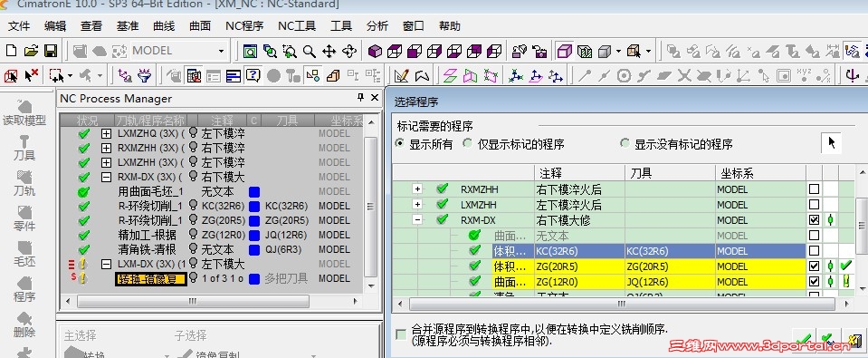Click the 刀具 column header in dialog

670,173
